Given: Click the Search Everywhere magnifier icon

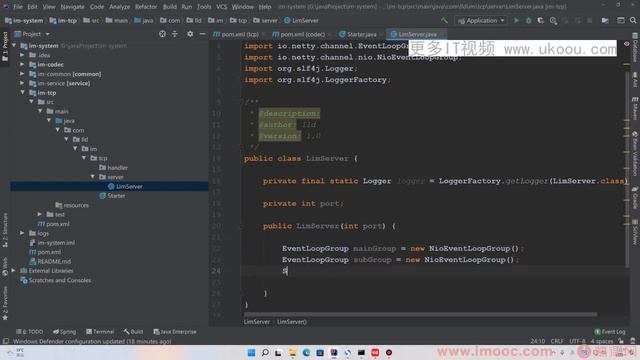Looking at the screenshot, I should coord(633,20).
